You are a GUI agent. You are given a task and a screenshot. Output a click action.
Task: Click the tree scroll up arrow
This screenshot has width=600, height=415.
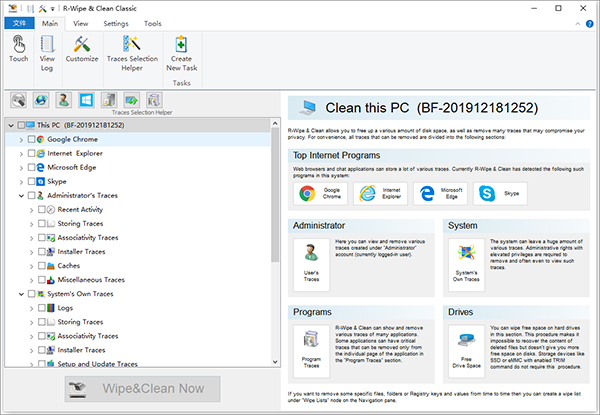point(275,123)
